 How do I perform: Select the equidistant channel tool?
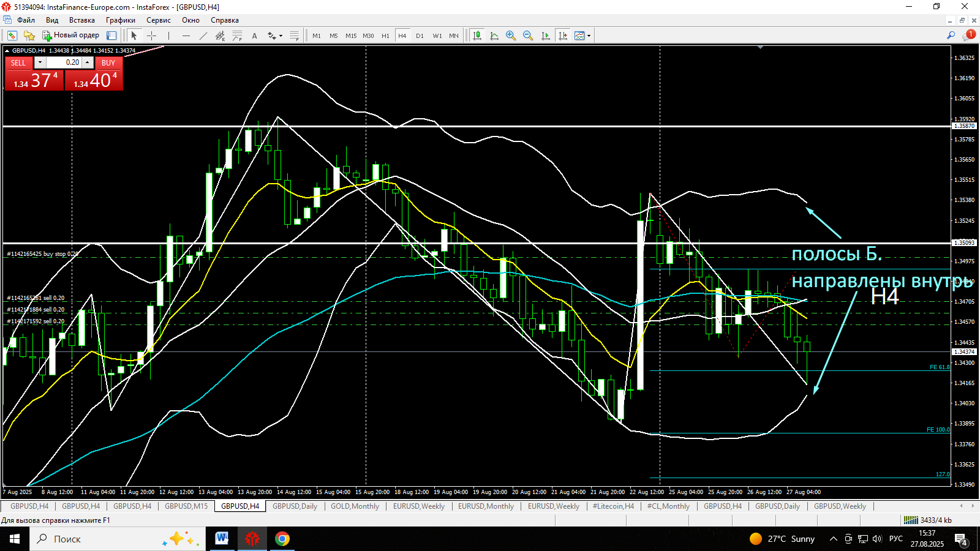coord(221,36)
